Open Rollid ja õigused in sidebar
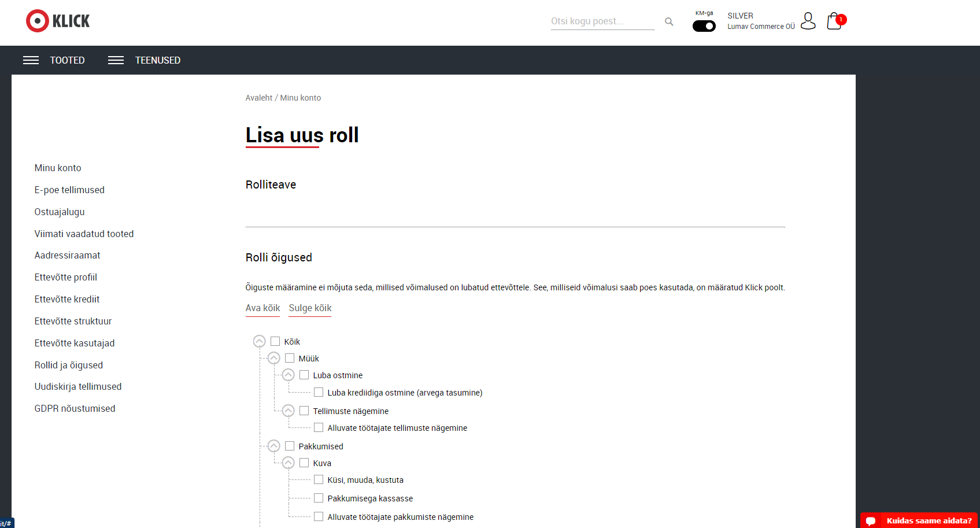Screen dimensions: 980x528 point(68,365)
